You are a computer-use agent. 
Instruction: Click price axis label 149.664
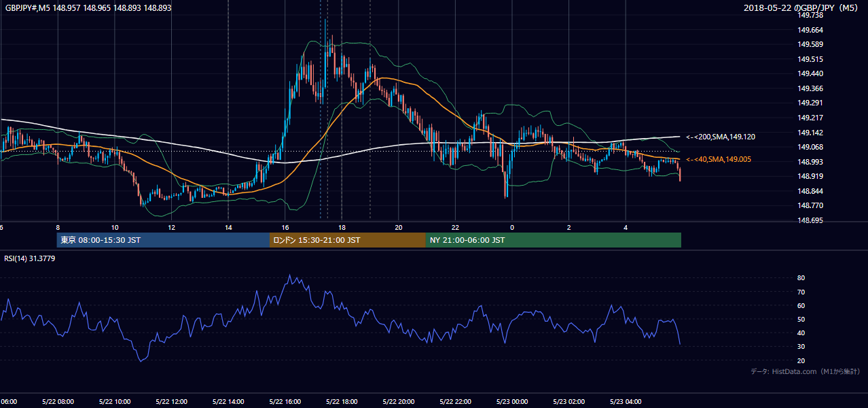point(810,30)
